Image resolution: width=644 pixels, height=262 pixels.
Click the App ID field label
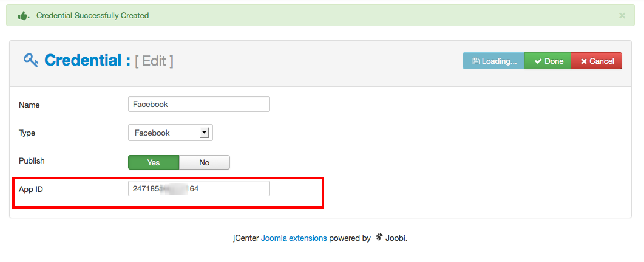(x=31, y=189)
